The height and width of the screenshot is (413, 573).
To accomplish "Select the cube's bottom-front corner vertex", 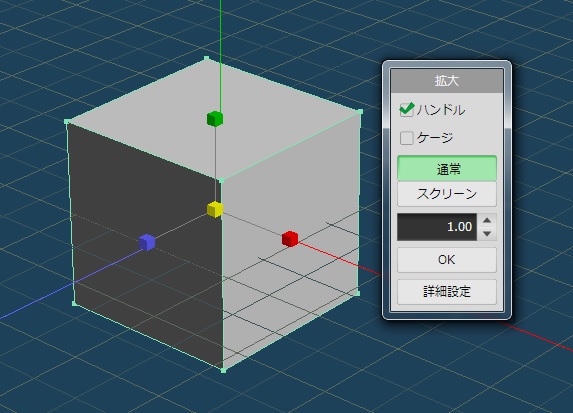I will click(224, 370).
